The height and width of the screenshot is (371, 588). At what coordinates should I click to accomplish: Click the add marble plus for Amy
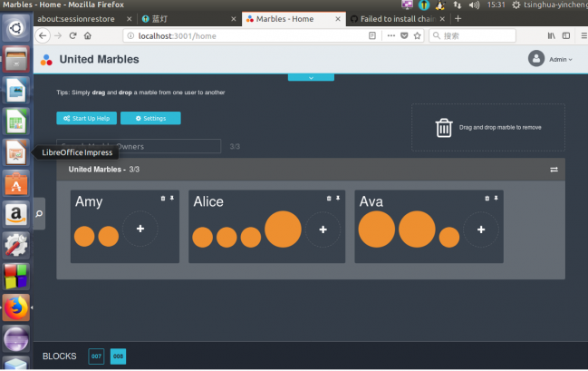pyautogui.click(x=140, y=229)
